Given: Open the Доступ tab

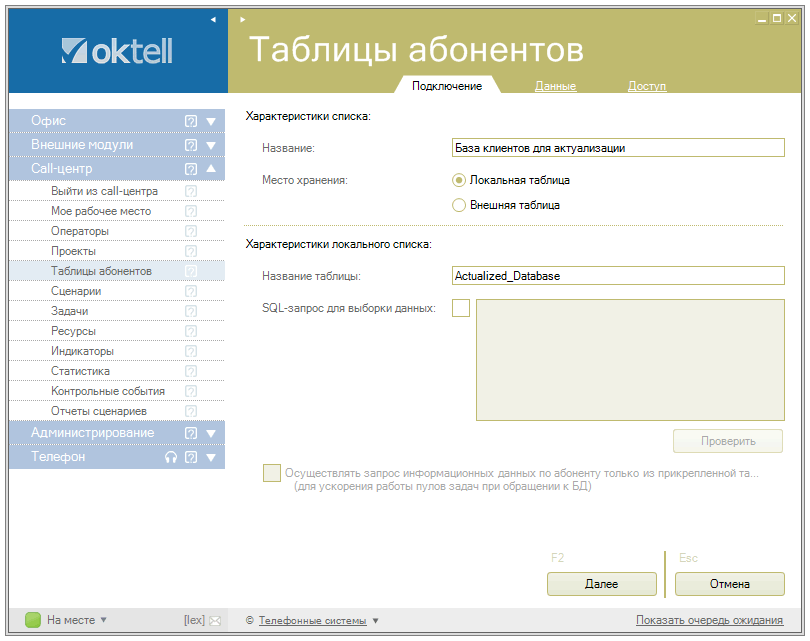Looking at the screenshot, I should coord(647,86).
